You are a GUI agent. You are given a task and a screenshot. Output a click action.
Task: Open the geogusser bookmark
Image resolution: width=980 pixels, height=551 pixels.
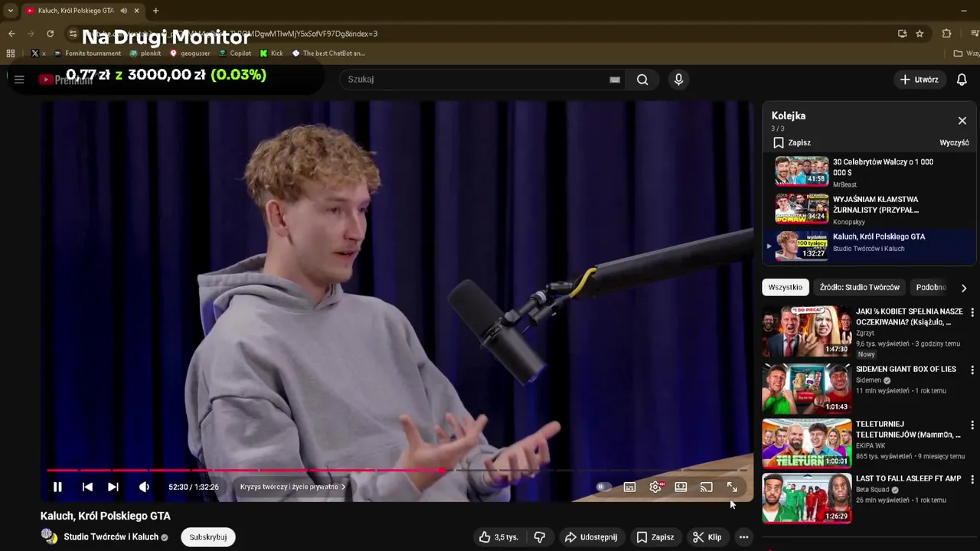tap(190, 54)
